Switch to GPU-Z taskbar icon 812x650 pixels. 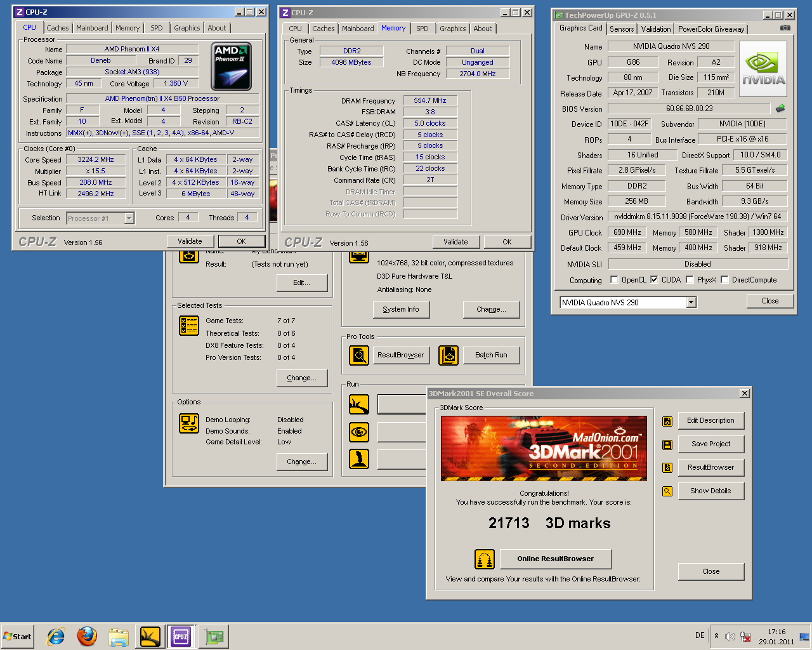tap(213, 636)
